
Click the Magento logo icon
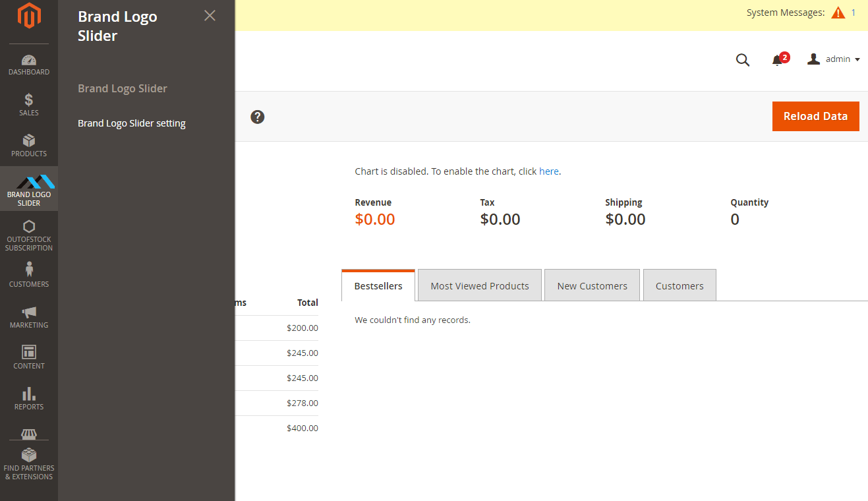[28, 16]
